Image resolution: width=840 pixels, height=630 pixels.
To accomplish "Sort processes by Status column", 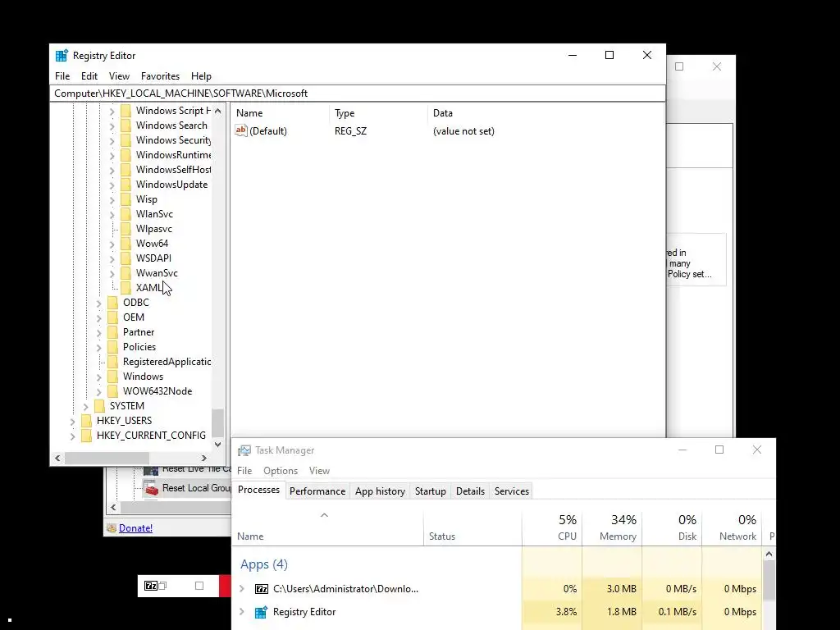I will (472, 527).
